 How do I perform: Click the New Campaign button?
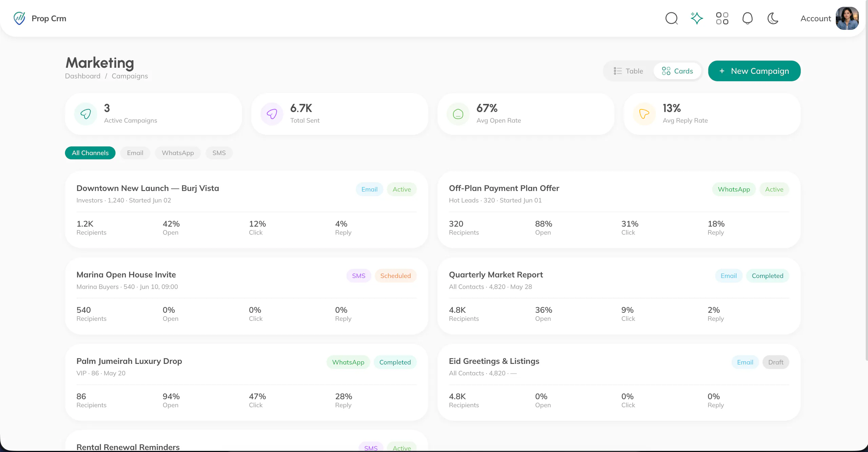coord(754,71)
